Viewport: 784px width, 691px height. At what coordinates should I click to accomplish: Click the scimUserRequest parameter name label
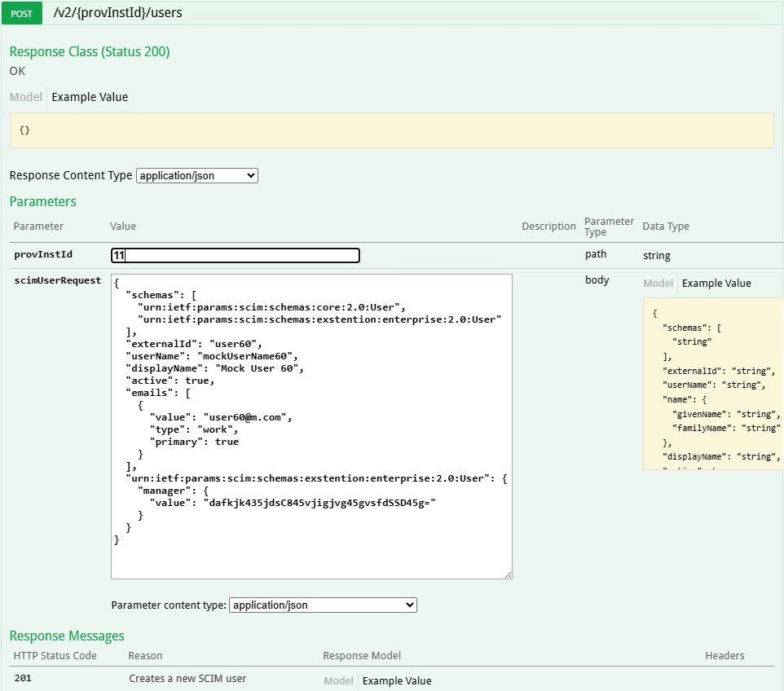pyautogui.click(x=57, y=280)
